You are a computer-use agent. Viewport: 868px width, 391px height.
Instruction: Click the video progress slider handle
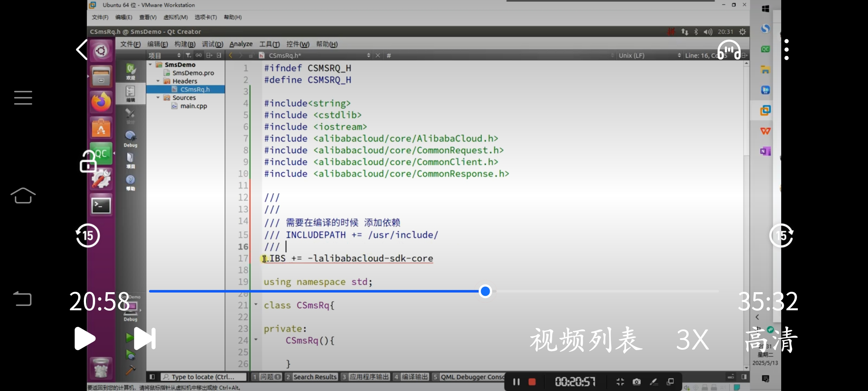pyautogui.click(x=485, y=291)
